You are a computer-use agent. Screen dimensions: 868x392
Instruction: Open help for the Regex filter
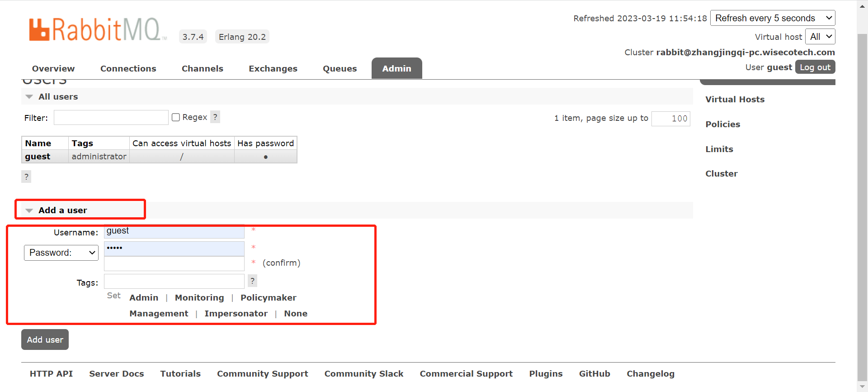pos(215,117)
